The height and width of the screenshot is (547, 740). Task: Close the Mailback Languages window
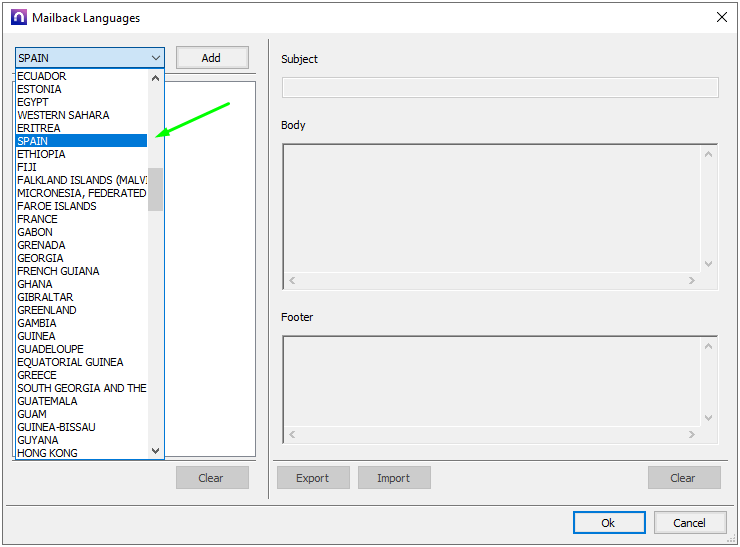pyautogui.click(x=721, y=17)
